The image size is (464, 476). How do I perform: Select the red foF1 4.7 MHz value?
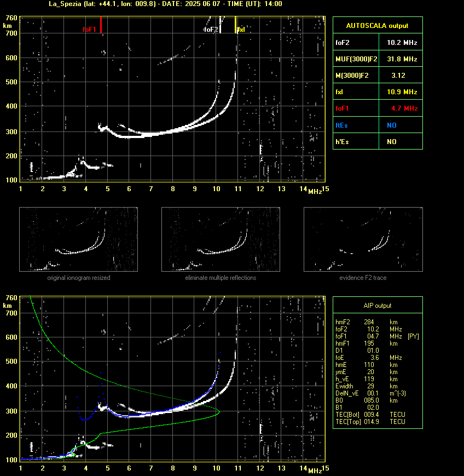pos(401,108)
